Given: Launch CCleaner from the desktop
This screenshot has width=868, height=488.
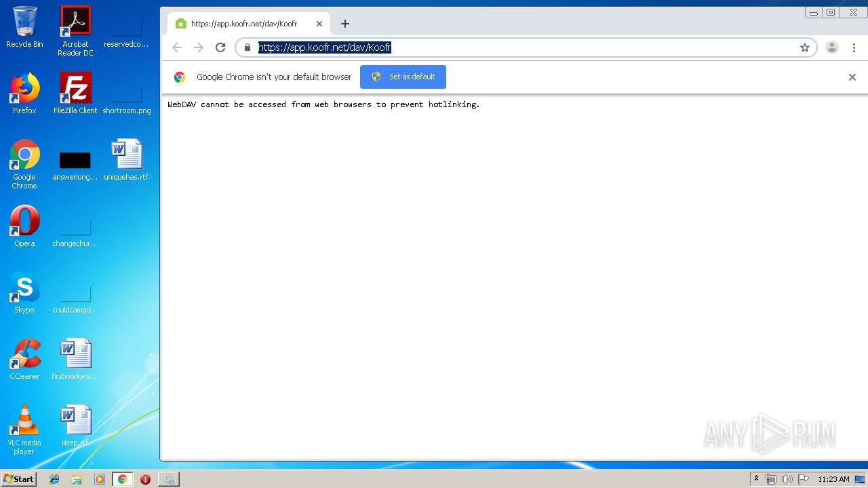Looking at the screenshot, I should coord(24,359).
